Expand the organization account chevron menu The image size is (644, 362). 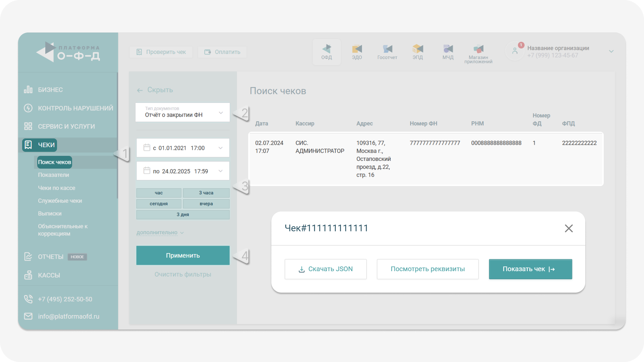[x=611, y=51]
